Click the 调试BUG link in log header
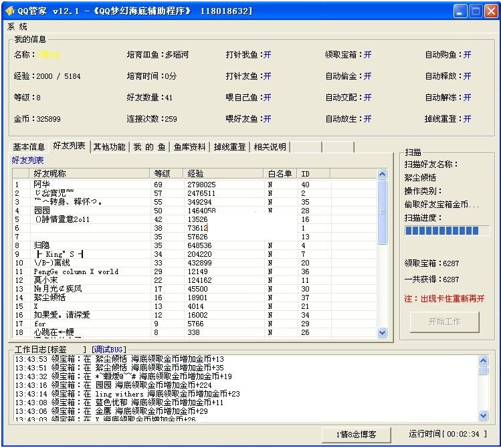The height and width of the screenshot is (448, 501). coord(109,350)
